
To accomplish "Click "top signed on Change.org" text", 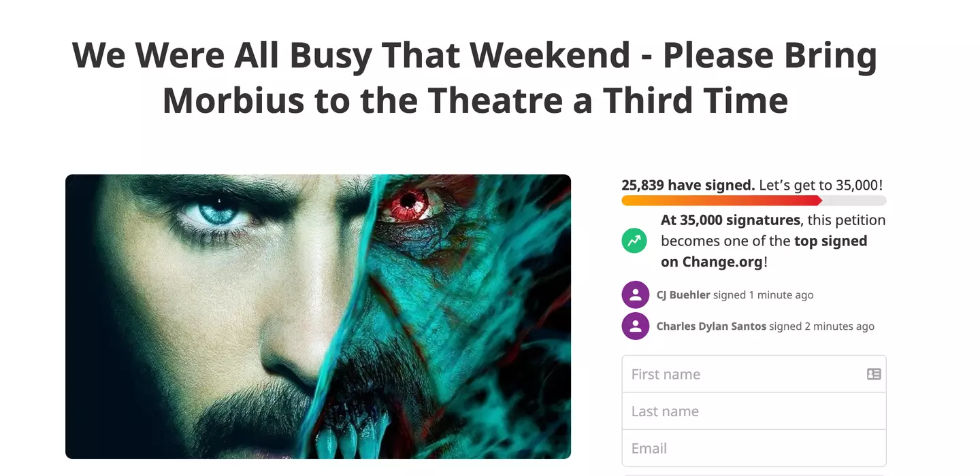I will click(x=764, y=252).
